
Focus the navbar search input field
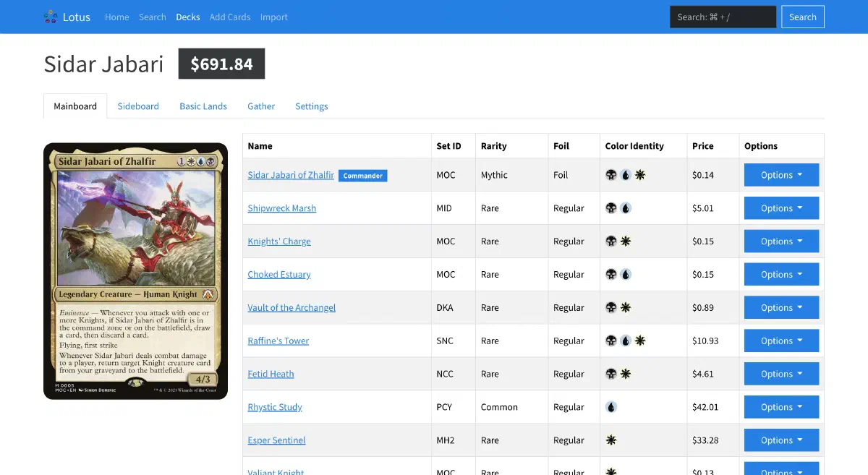723,17
